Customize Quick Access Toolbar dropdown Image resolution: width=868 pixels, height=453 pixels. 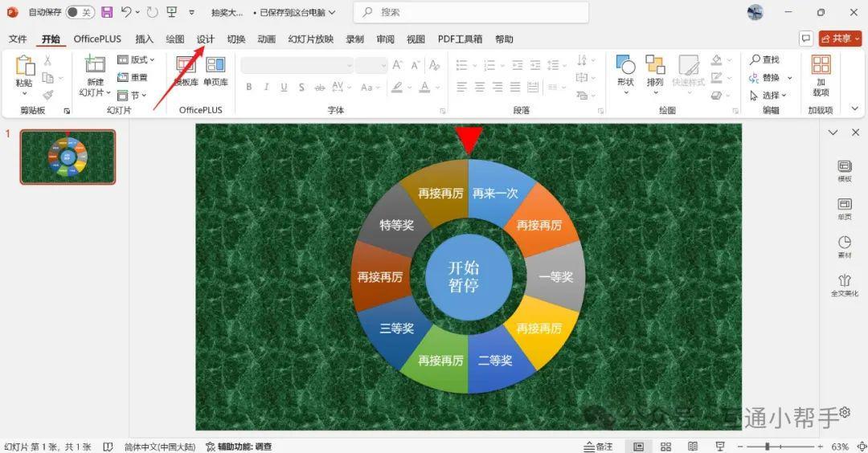[191, 11]
